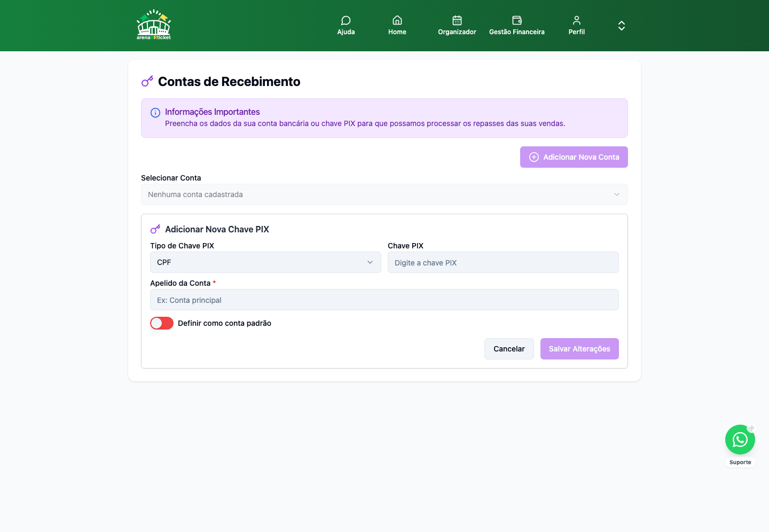The width and height of the screenshot is (769, 532).
Task: Select the Perfil menu label
Action: [577, 32]
